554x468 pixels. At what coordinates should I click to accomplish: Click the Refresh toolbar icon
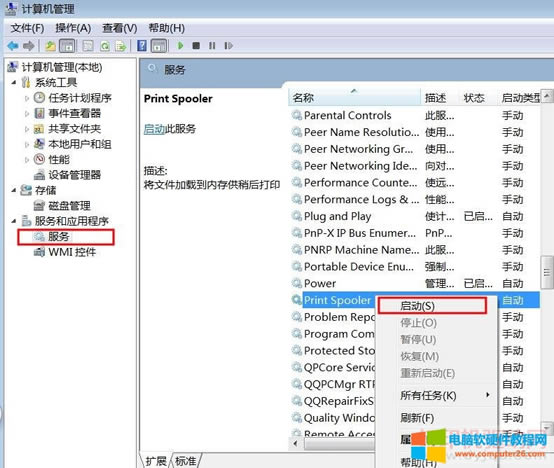click(105, 46)
